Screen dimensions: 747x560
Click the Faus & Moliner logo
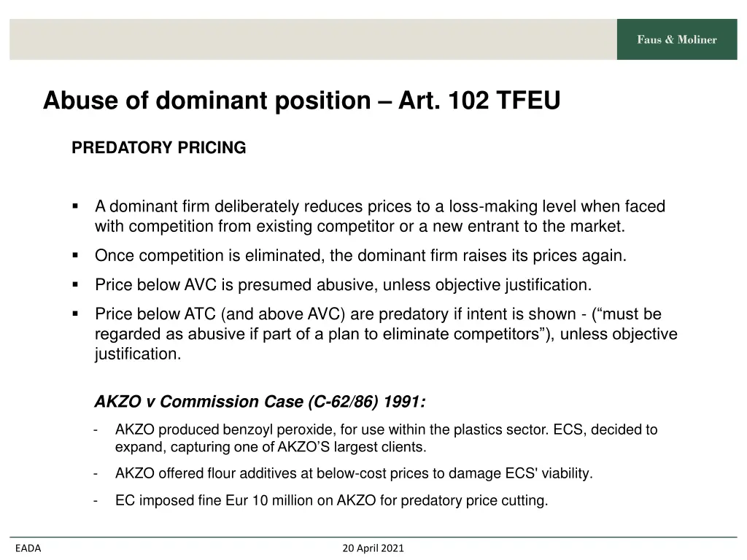pos(676,39)
